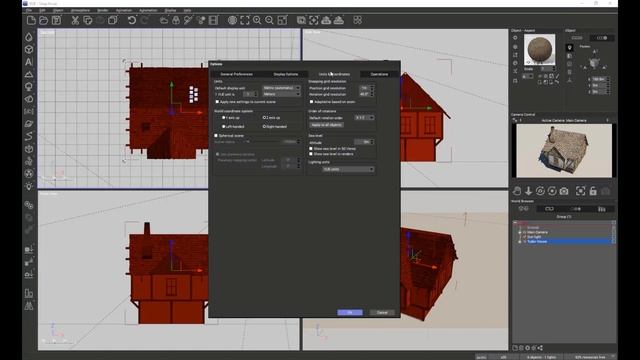This screenshot has height=360, width=640.
Task: Select the plant tree tool
Action: pyautogui.click(x=29, y=87)
